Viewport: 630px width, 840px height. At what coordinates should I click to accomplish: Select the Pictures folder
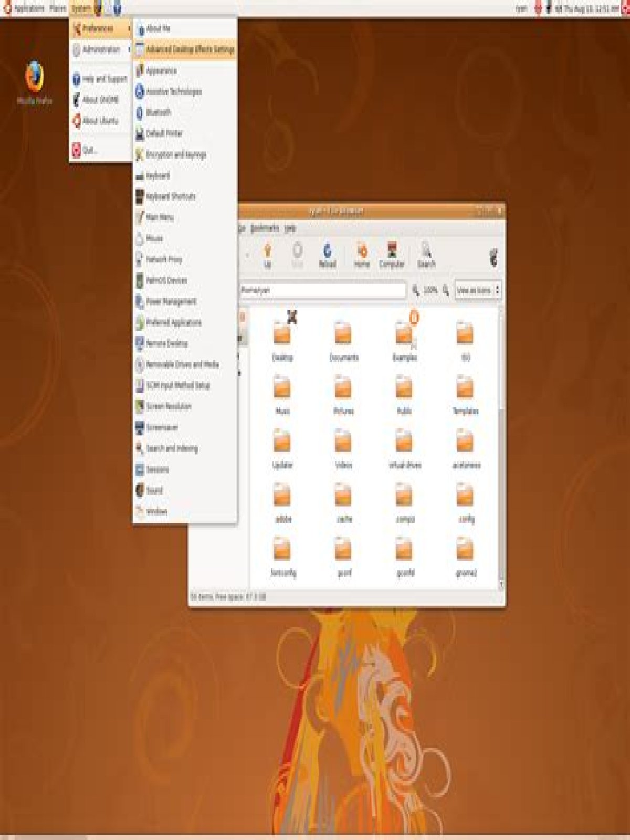343,394
